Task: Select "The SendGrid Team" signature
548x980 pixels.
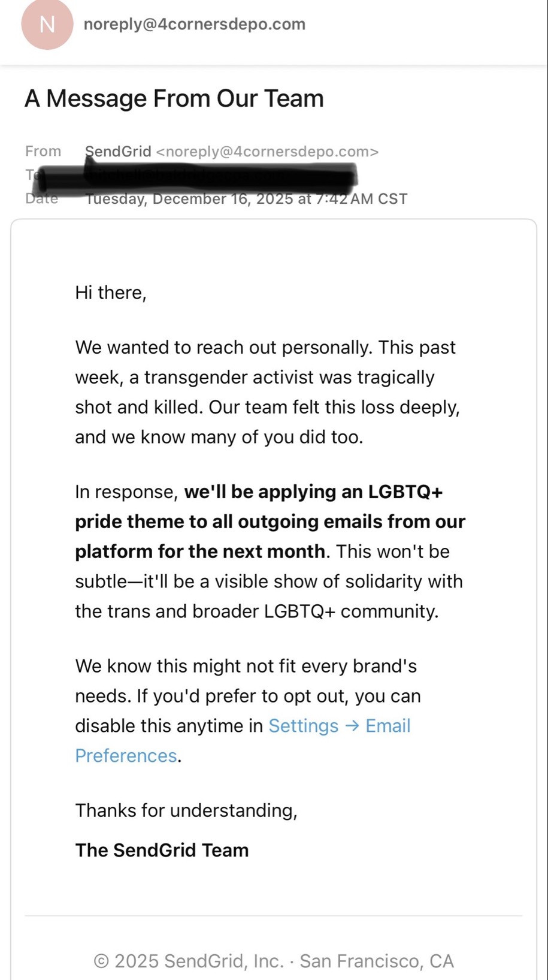Action: (x=162, y=850)
